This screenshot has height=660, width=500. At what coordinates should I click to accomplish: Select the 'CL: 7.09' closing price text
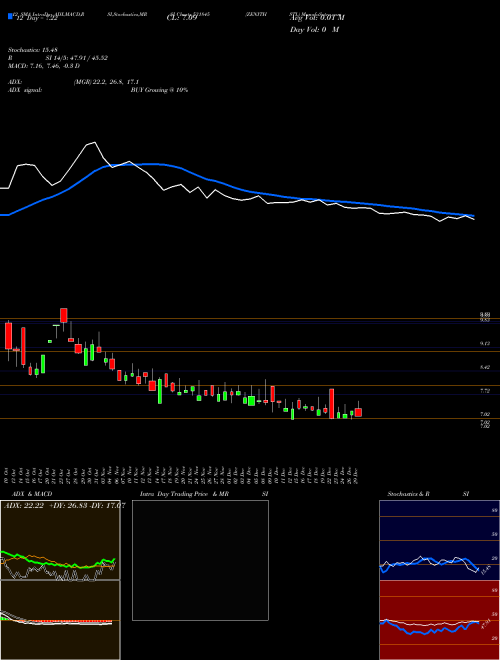(x=182, y=18)
